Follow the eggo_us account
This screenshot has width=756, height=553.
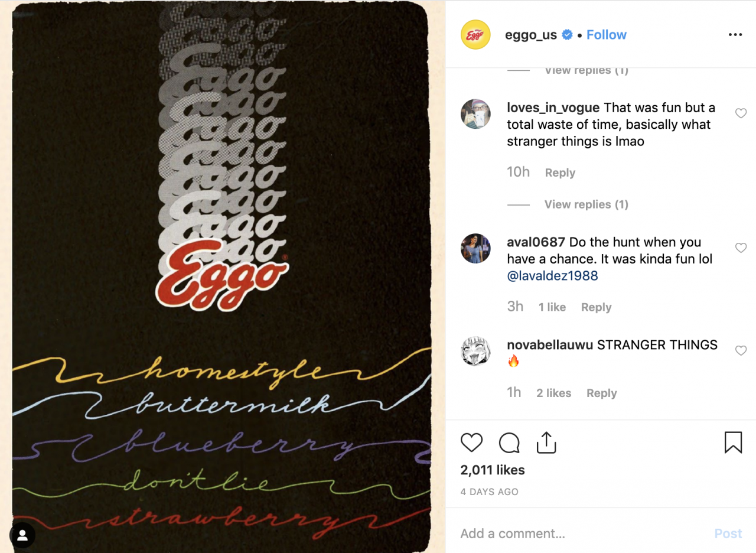606,35
